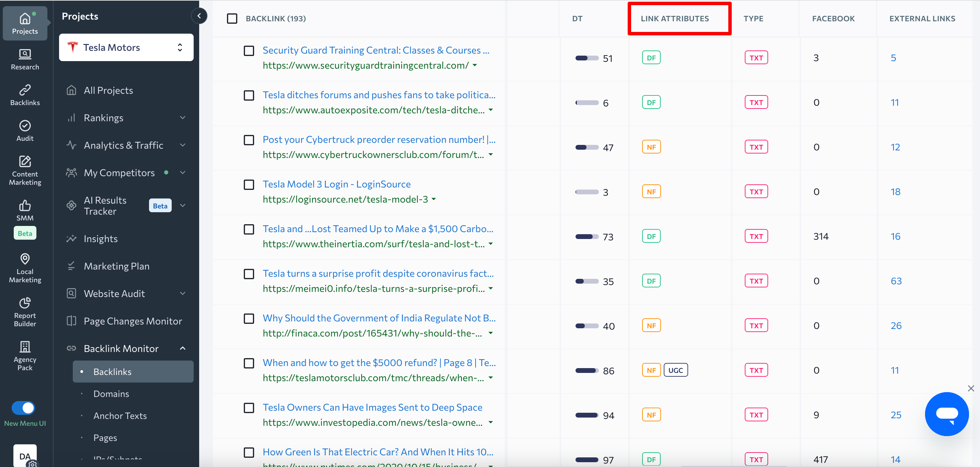
Task: Select the Anchor Texts submenu item
Action: tap(120, 415)
